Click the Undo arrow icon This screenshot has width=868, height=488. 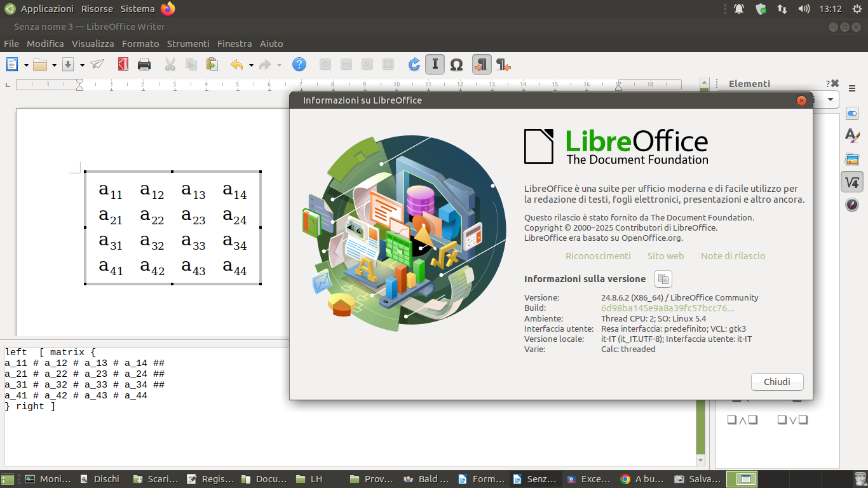[x=237, y=64]
